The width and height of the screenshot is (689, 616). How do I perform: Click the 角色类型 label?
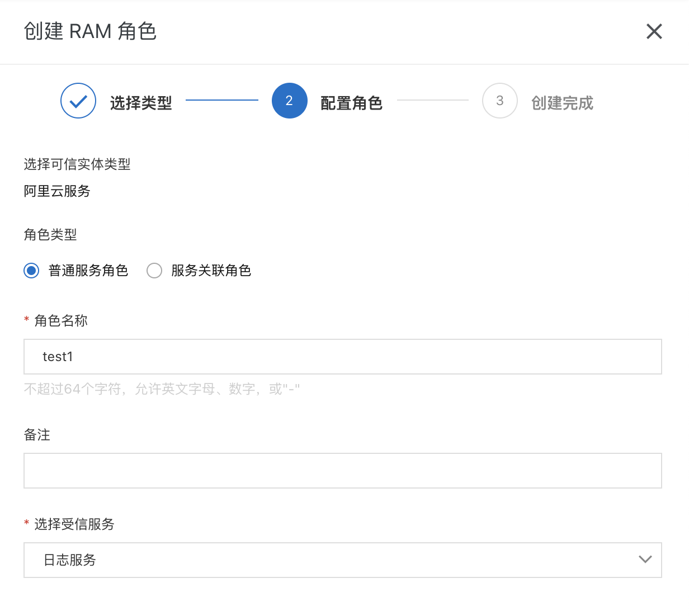click(x=50, y=235)
